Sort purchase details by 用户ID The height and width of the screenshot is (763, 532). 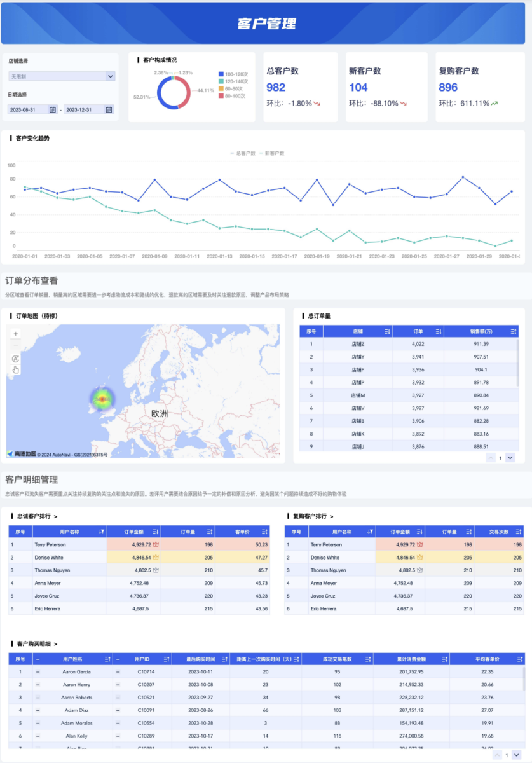167,659
